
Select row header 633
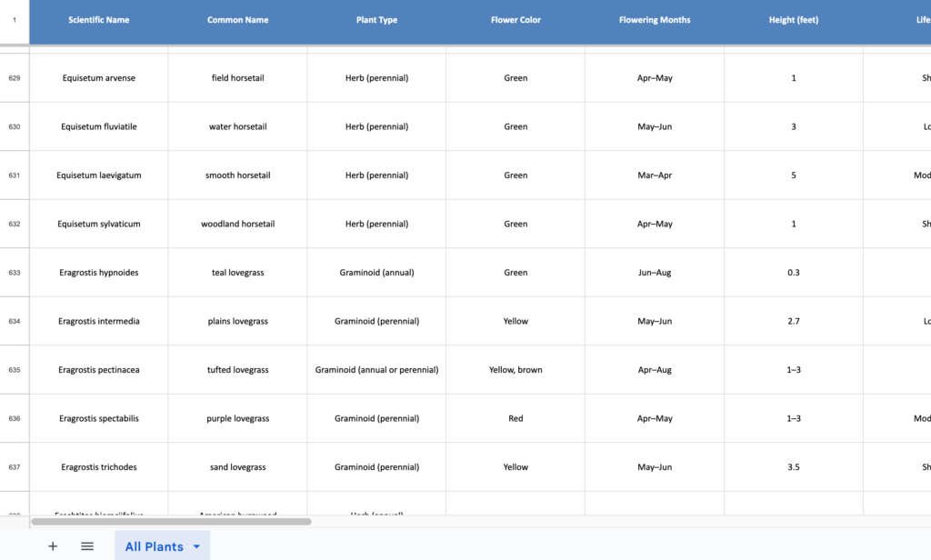point(15,273)
